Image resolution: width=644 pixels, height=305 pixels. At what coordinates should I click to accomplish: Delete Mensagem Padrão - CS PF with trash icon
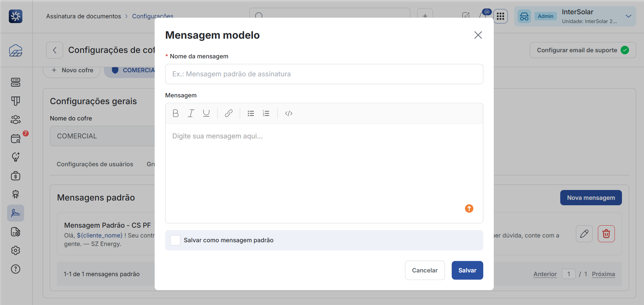click(x=606, y=234)
